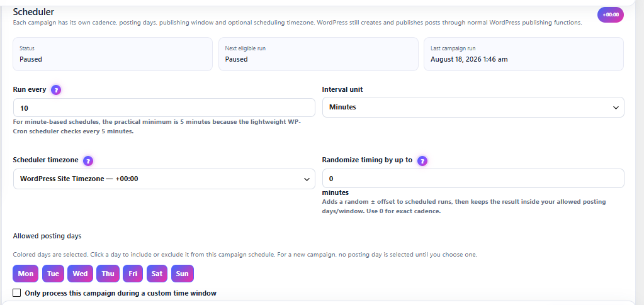Click the Next eligible run card
644x305 pixels.
(x=319, y=54)
